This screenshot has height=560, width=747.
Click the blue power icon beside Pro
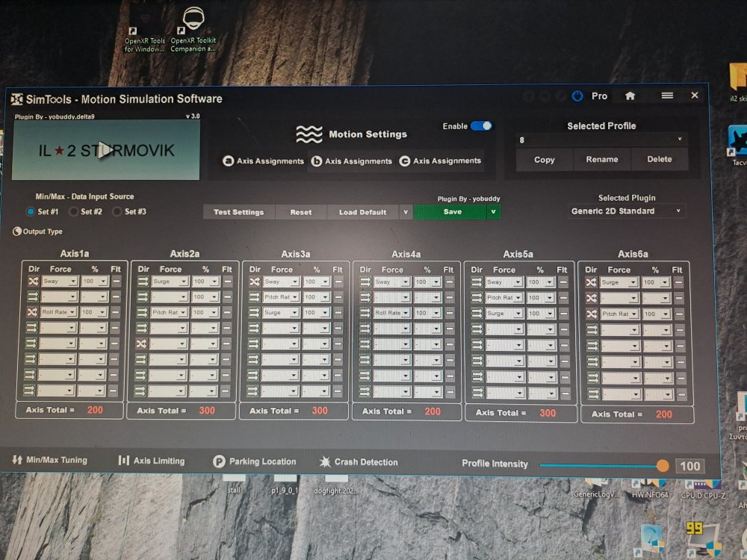point(577,96)
